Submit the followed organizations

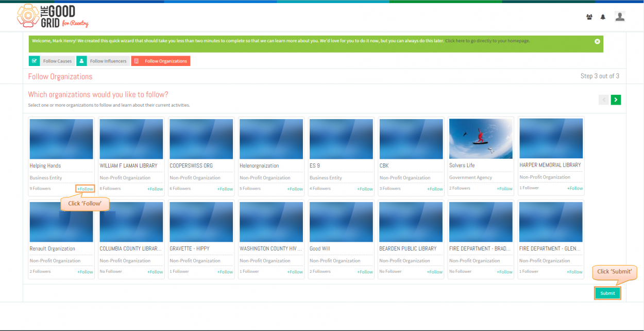click(607, 293)
